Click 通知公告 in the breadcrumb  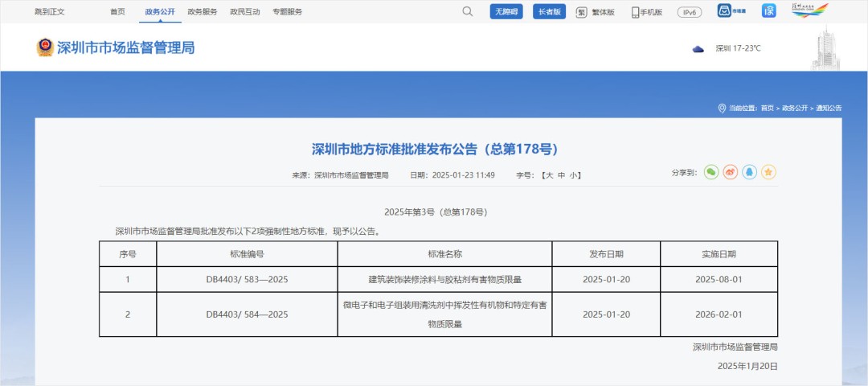coord(829,108)
